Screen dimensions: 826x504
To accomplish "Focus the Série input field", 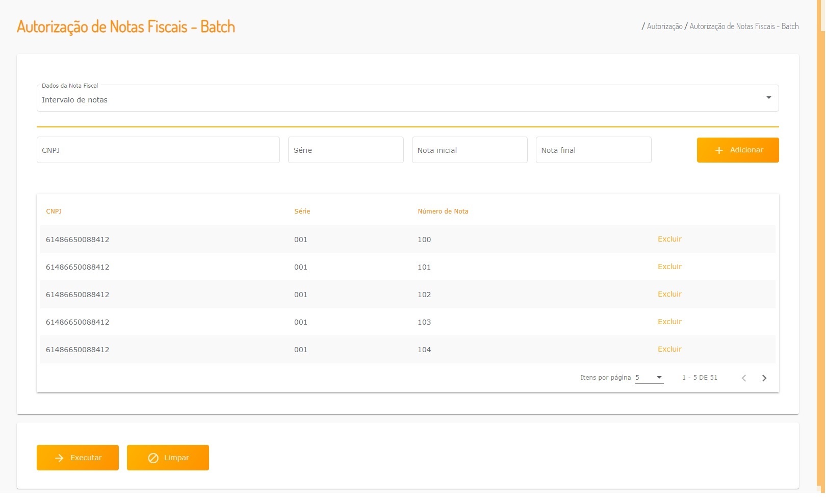I will 346,150.
